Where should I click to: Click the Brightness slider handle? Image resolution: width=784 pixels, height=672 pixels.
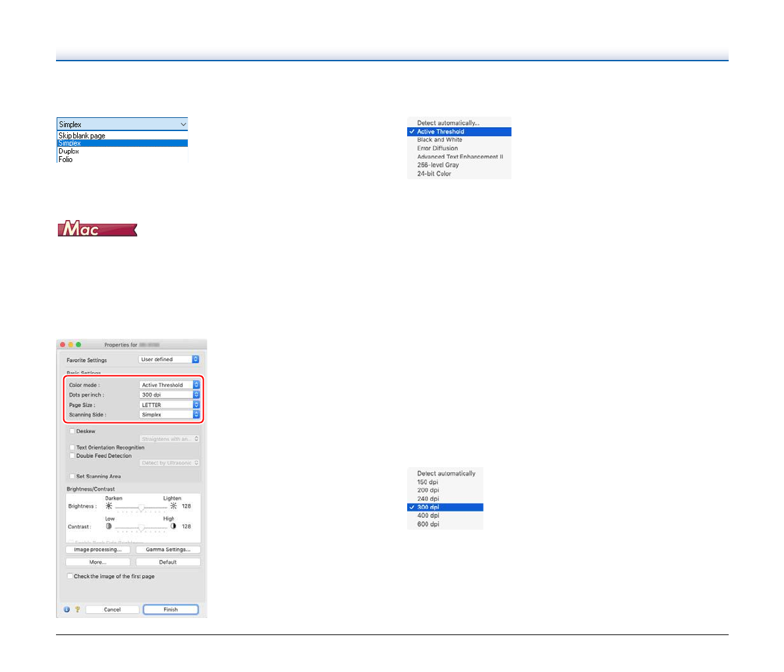click(x=141, y=508)
